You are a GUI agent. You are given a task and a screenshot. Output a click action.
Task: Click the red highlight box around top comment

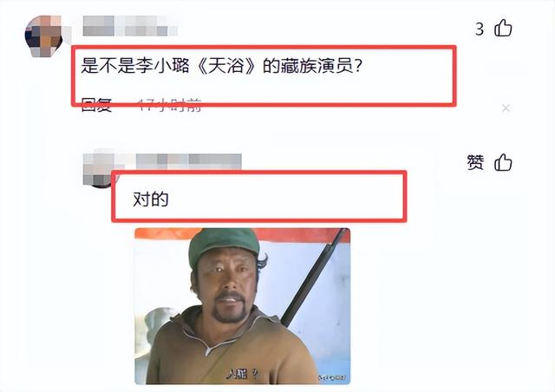point(264,75)
